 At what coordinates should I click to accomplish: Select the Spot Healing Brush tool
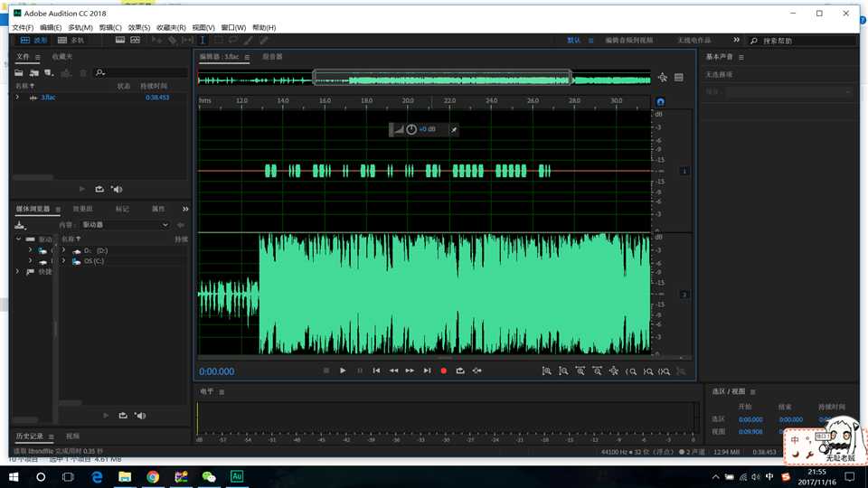tap(264, 41)
